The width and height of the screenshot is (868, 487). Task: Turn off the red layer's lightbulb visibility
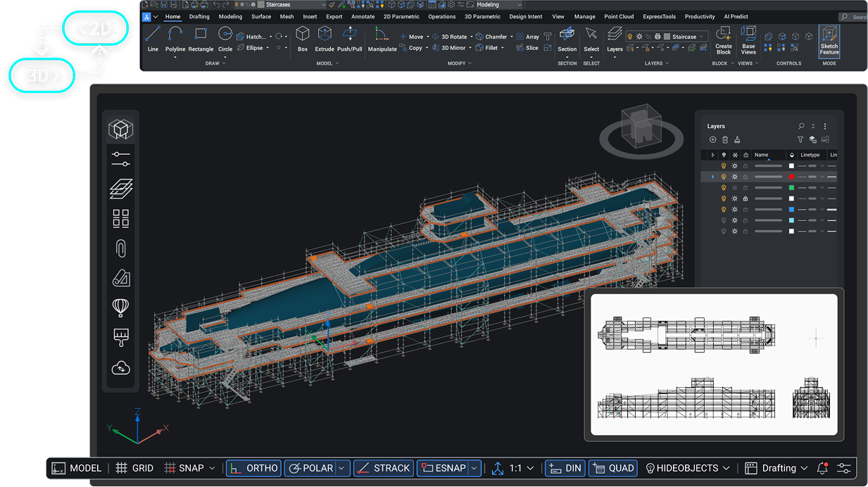point(724,177)
